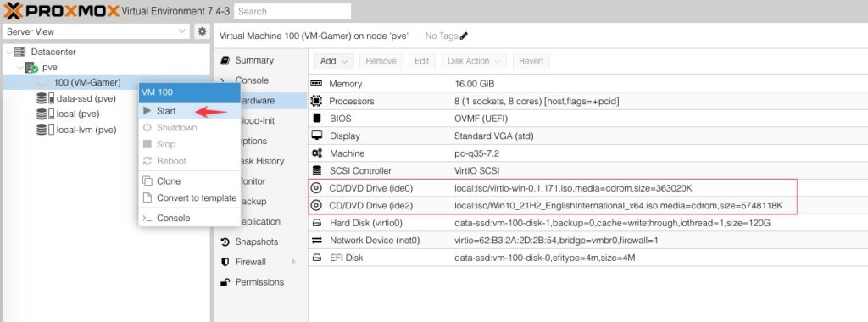Select local-lvm (pve) in the tree
The height and width of the screenshot is (322, 868).
[x=86, y=130]
